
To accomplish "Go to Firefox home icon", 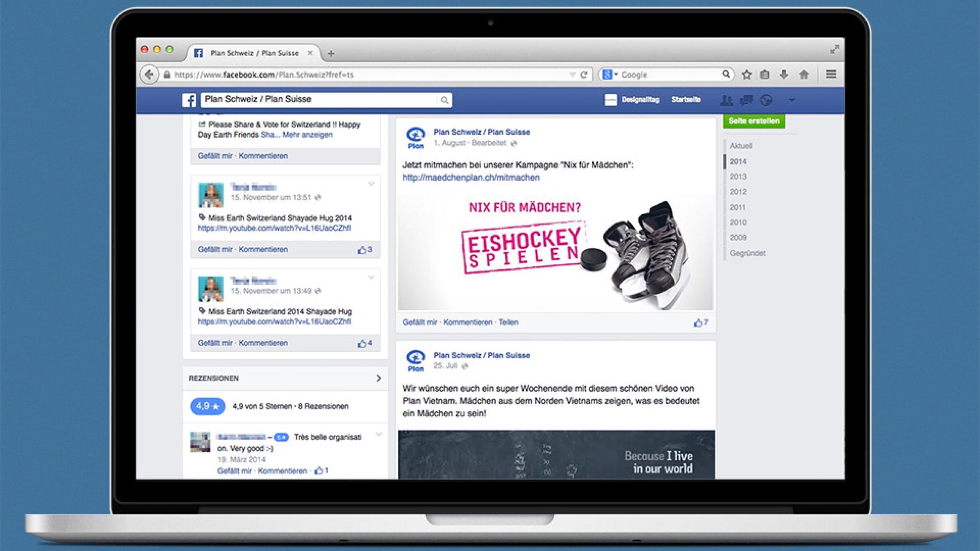I will coord(804,75).
